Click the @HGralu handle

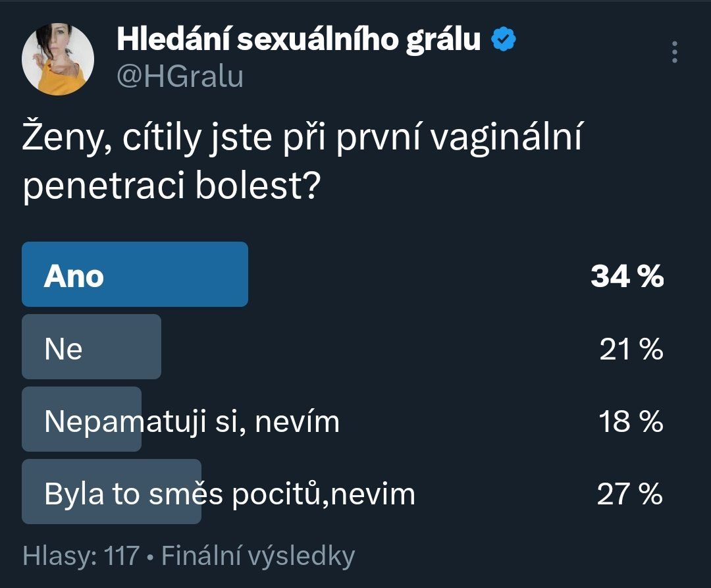click(180, 77)
